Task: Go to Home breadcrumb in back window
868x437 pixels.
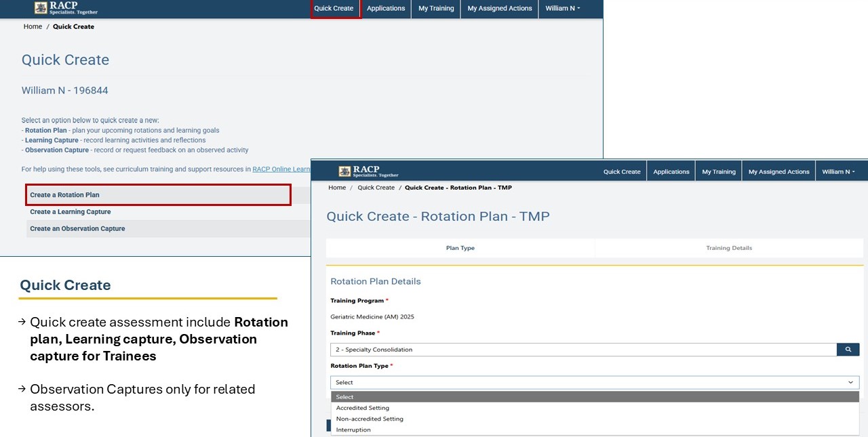Action: [x=33, y=26]
